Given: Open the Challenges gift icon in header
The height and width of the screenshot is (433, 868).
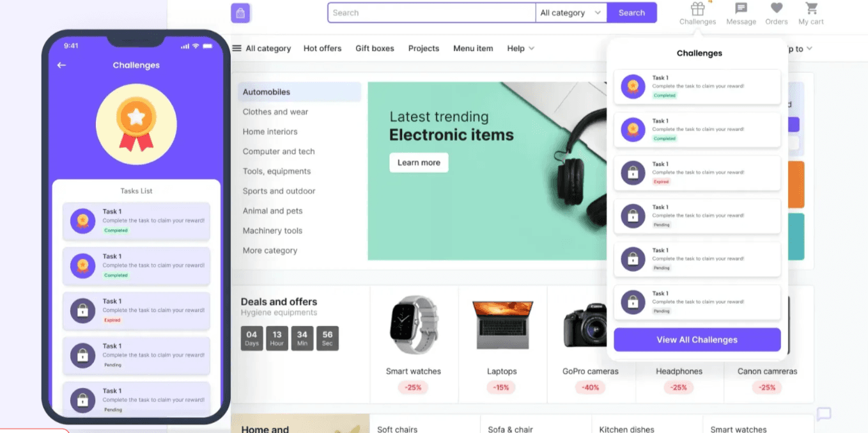Looking at the screenshot, I should tap(697, 9).
